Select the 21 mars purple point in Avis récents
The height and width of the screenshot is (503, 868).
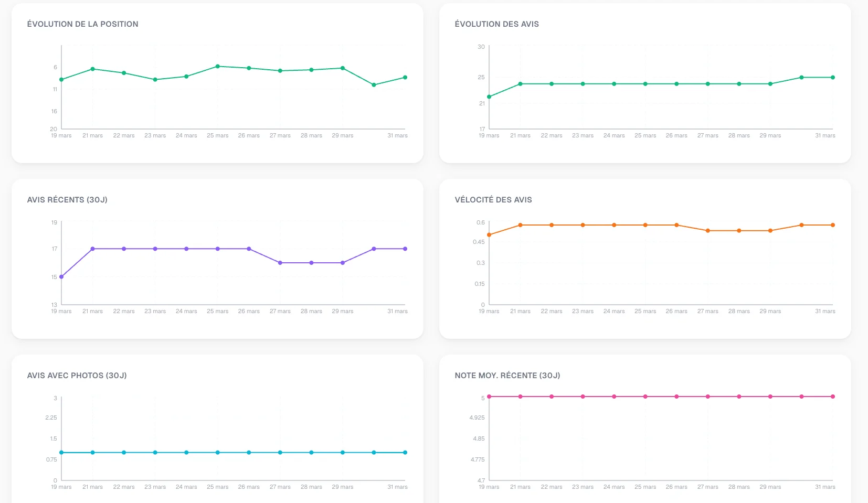coord(93,249)
